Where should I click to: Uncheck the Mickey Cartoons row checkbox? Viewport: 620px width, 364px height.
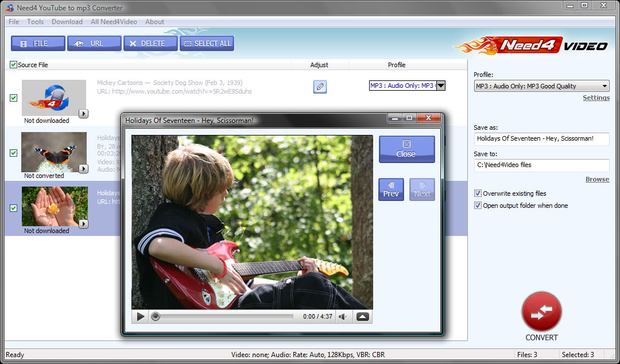pos(13,98)
